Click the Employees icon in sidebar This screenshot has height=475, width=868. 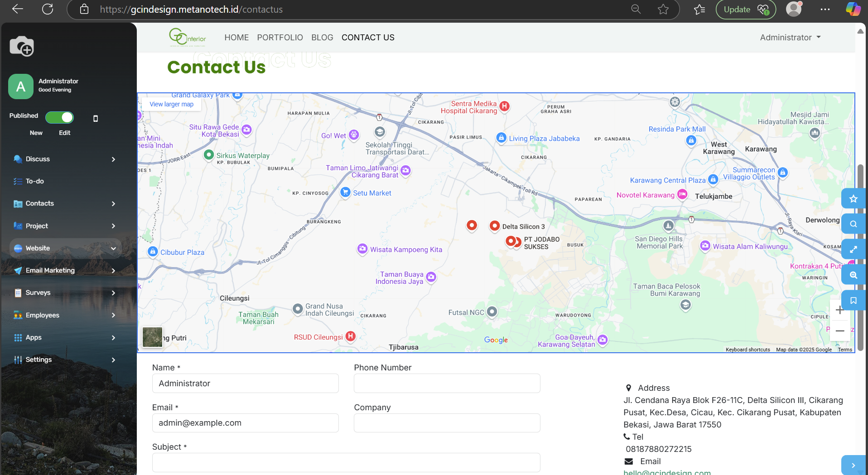18,315
